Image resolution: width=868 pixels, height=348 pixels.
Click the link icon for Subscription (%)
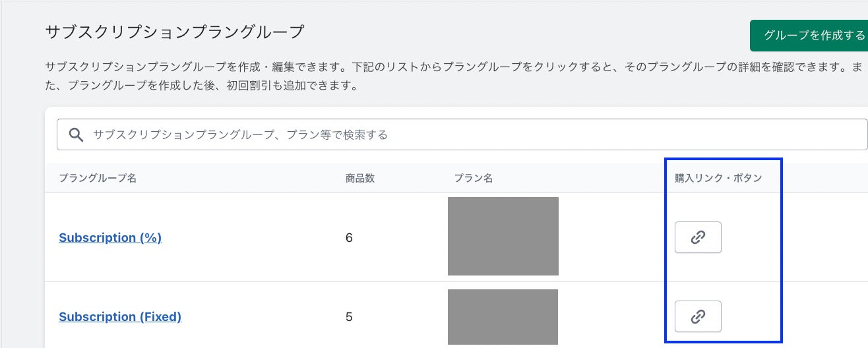(698, 237)
